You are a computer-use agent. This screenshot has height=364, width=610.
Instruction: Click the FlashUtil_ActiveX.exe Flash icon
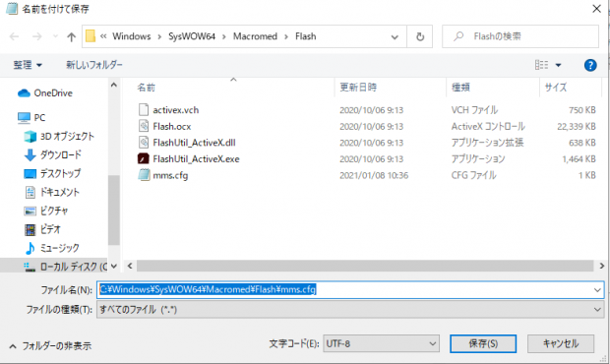pyautogui.click(x=144, y=158)
